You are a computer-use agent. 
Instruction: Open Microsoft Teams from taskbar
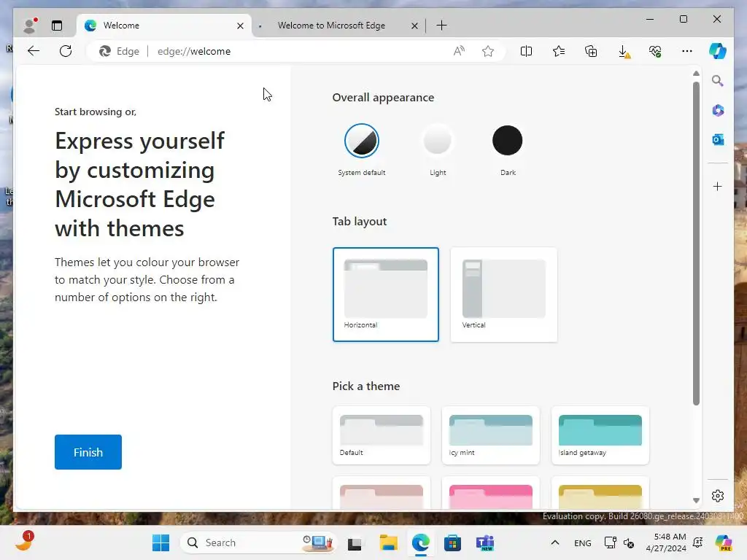[x=485, y=542]
